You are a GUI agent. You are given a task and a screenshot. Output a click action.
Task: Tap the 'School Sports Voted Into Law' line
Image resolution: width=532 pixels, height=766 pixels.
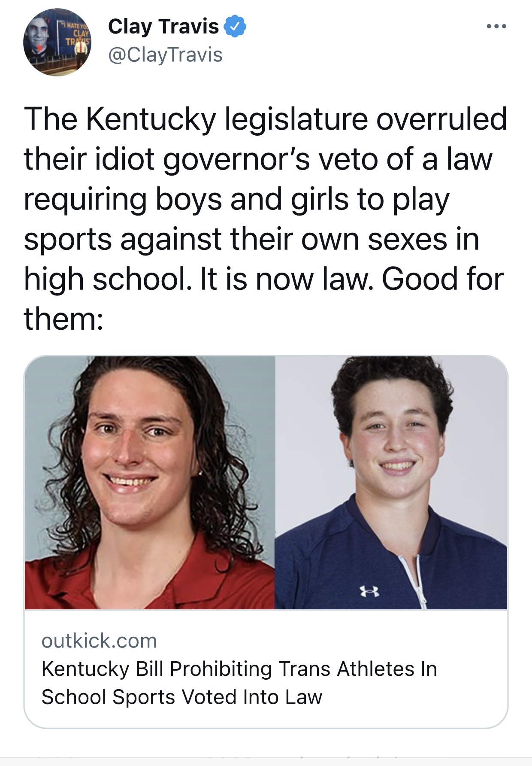point(182,697)
